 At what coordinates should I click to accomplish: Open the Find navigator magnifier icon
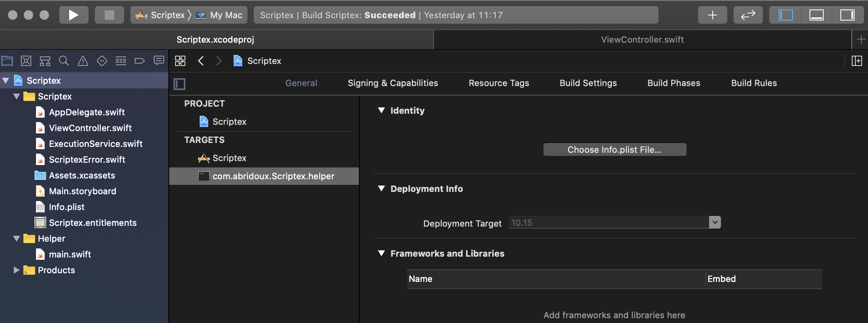click(64, 61)
